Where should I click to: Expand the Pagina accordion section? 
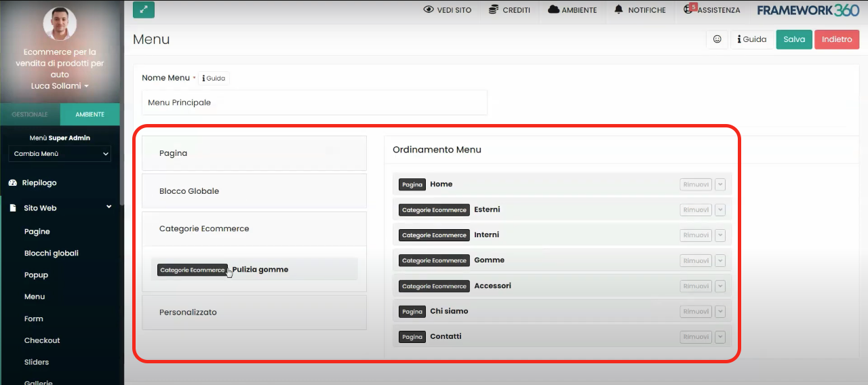254,153
